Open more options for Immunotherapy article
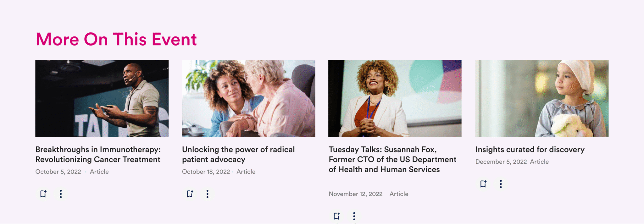The height and width of the screenshot is (224, 644). (61, 194)
